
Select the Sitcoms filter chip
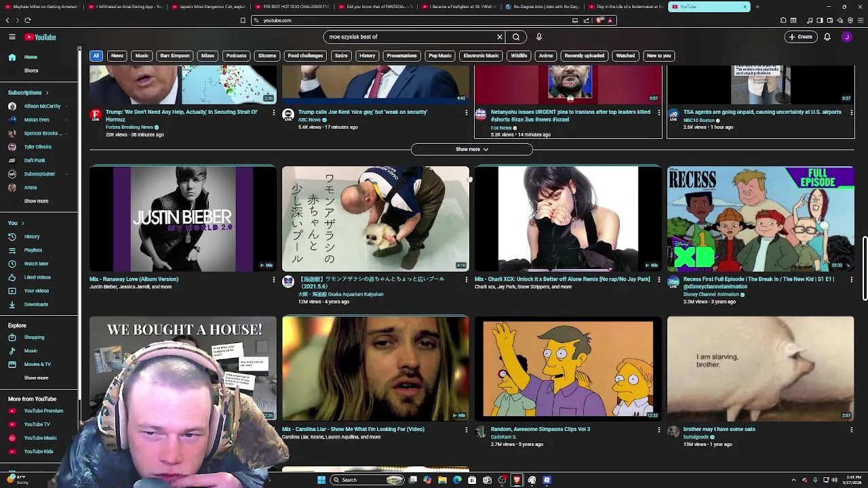click(x=267, y=56)
